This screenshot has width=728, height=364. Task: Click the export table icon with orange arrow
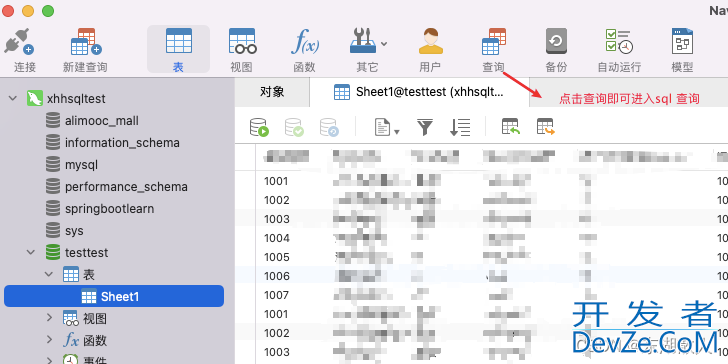coord(546,127)
